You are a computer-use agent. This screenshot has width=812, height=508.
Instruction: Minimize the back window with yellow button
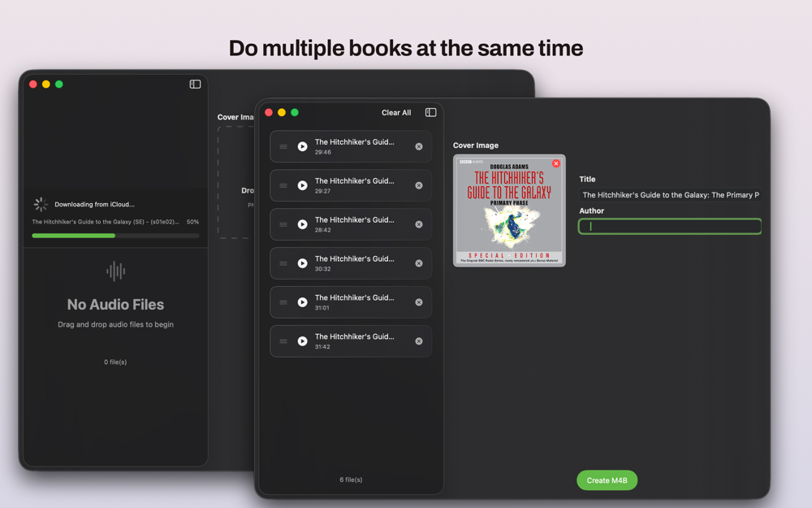coord(46,84)
